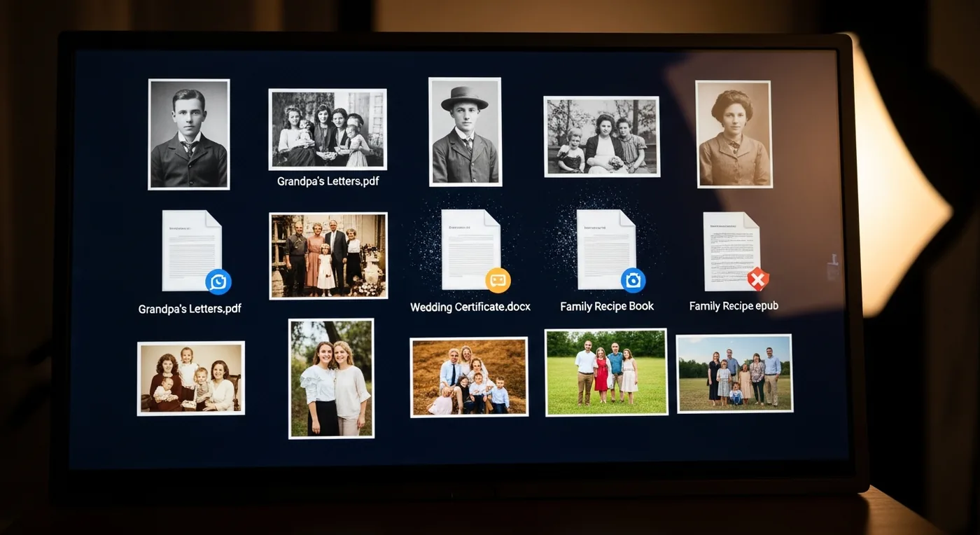Open the black-and-white photo of women seated outdoors
This screenshot has width=980, height=535.
coord(602,137)
